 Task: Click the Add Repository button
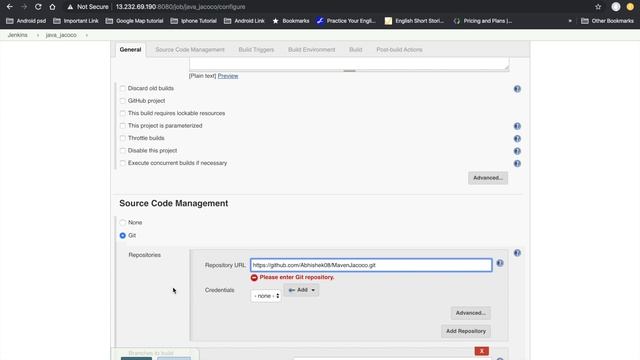point(466,331)
